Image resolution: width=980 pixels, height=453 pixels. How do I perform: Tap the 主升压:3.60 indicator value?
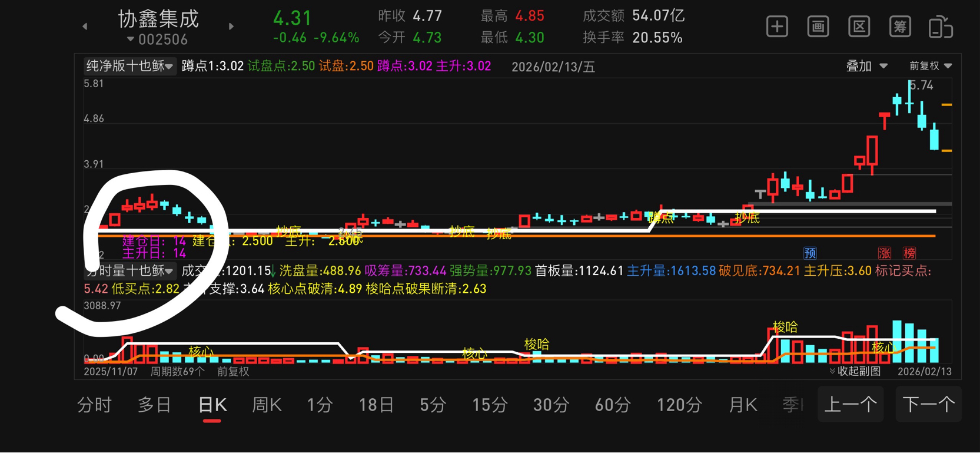pos(838,271)
